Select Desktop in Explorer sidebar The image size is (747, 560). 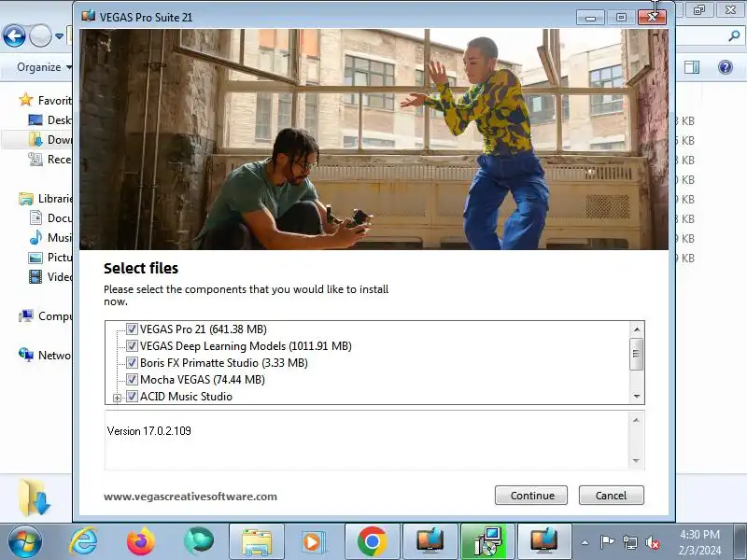(x=49, y=120)
